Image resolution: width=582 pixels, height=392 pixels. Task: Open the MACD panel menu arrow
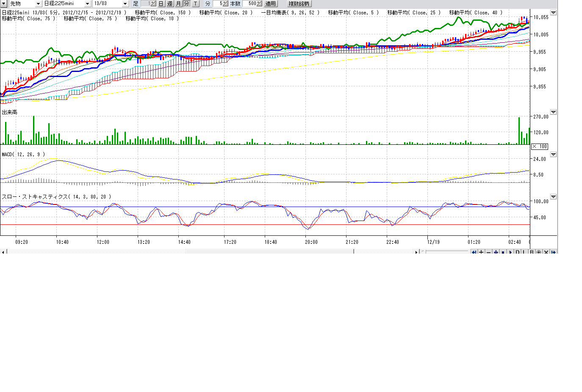click(x=553, y=155)
